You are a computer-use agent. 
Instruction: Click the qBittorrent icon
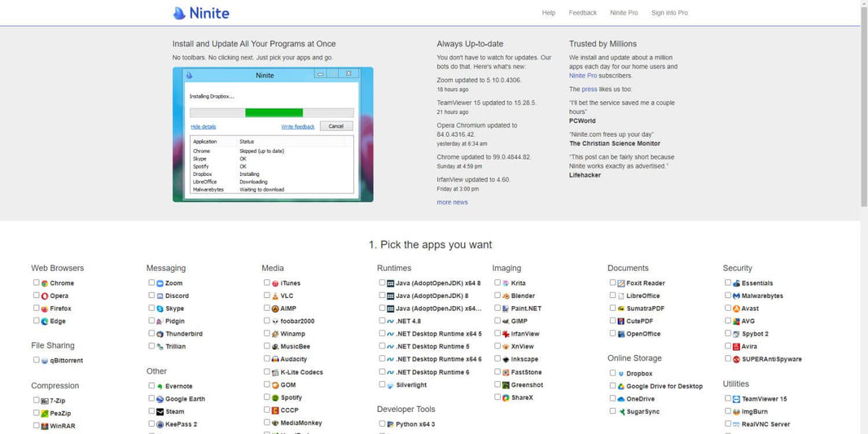(x=45, y=361)
